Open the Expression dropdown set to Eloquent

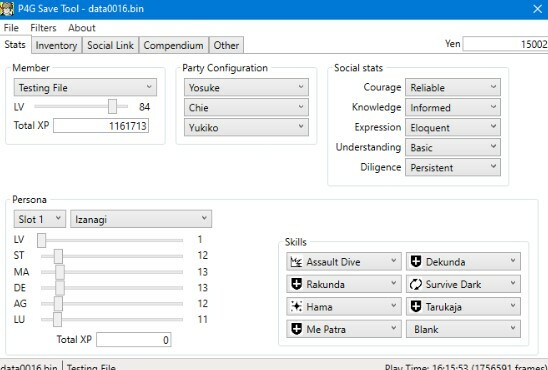pos(453,128)
